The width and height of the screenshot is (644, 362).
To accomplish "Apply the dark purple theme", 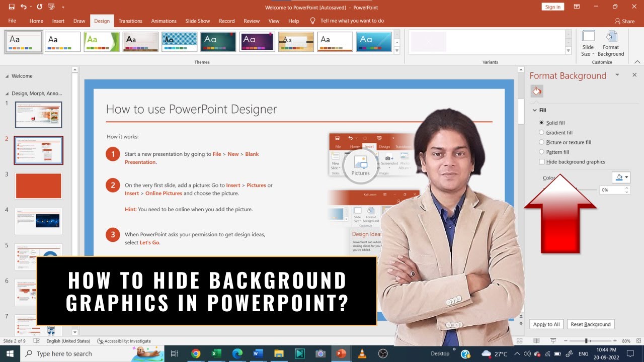I will (x=257, y=42).
